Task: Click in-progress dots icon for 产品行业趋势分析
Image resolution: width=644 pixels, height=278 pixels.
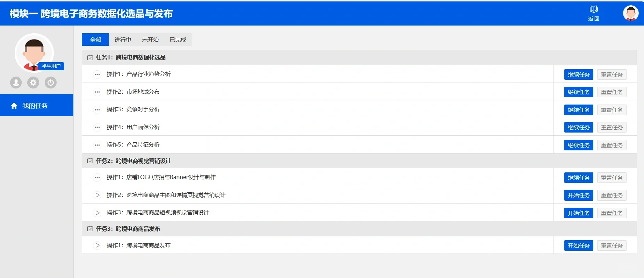Action: [x=97, y=74]
